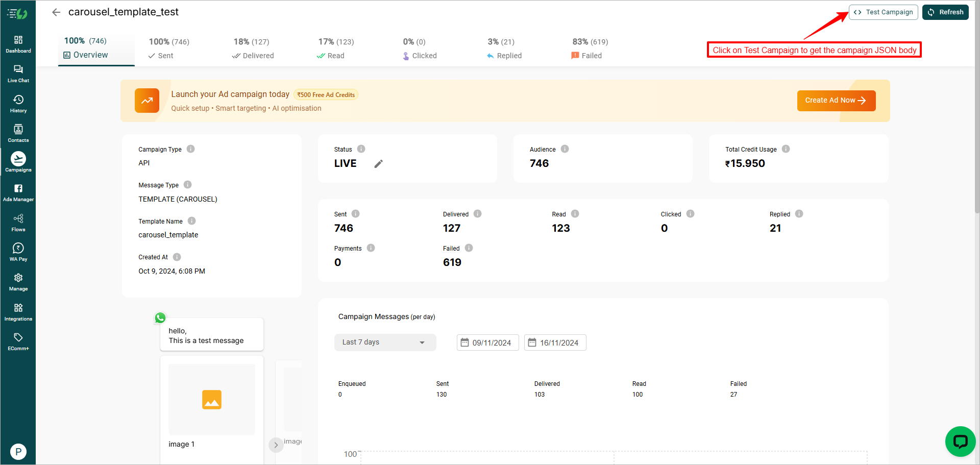Click the TEMPLATE (CAROUSEL) message type value

click(x=178, y=199)
